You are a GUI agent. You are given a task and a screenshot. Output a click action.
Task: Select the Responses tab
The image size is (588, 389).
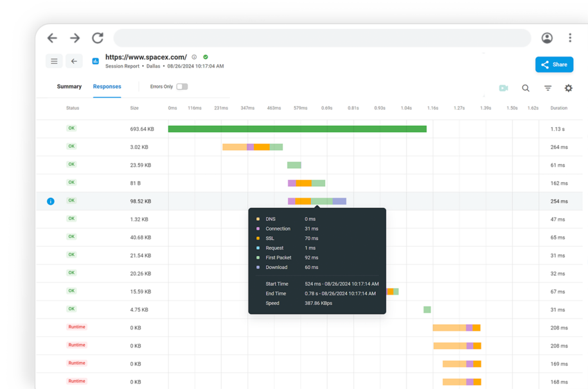coord(107,86)
